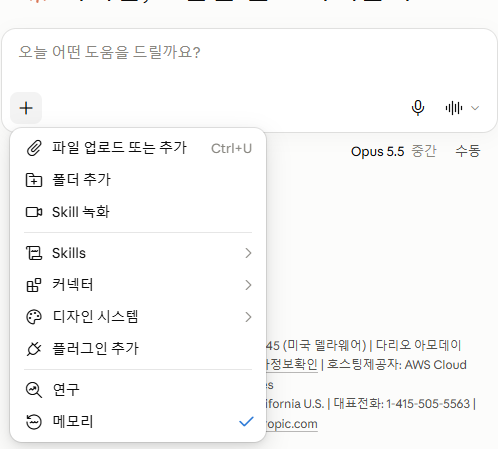Select 폴더 추가 menu item
Viewport: 498px width, 449px height.
138,180
